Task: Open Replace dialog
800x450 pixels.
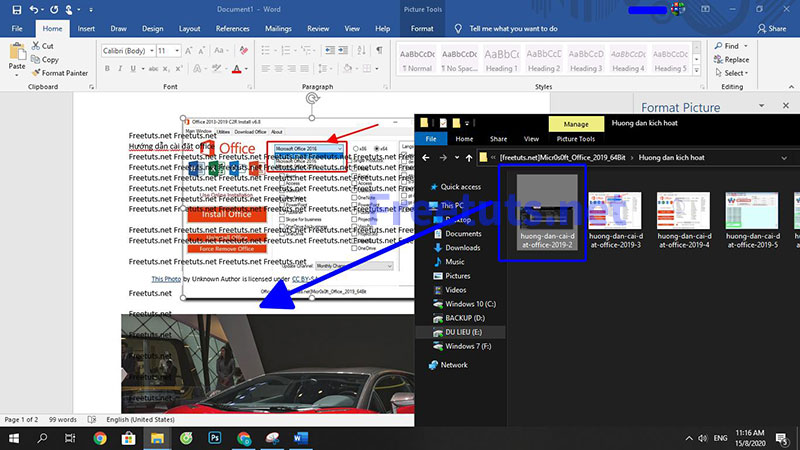Action: (732, 60)
